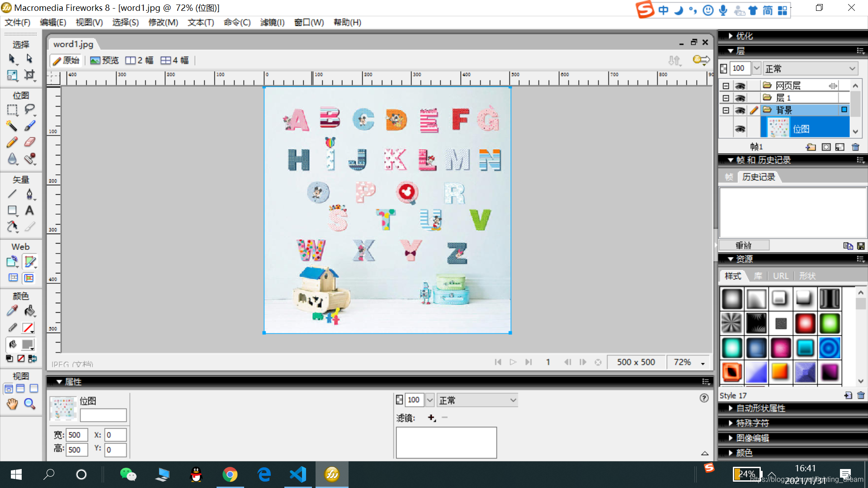Delete selection with Layers trash icon

[x=855, y=147]
